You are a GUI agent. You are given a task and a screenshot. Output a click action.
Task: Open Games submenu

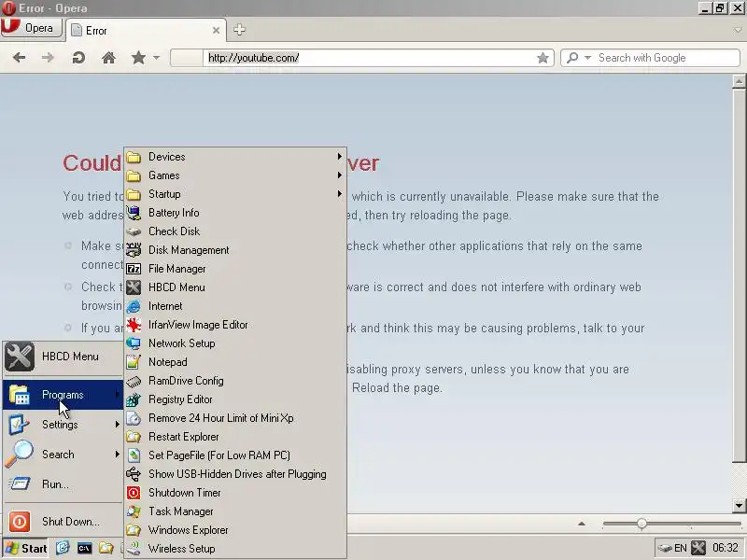pos(235,175)
